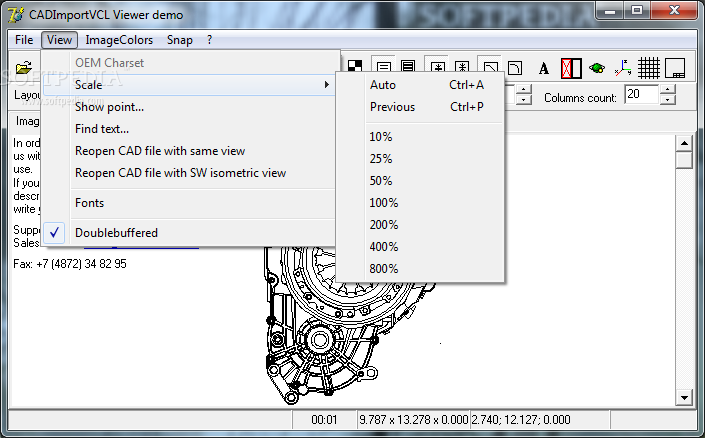Click the Columns count input field
The height and width of the screenshot is (438, 705).
coord(642,94)
